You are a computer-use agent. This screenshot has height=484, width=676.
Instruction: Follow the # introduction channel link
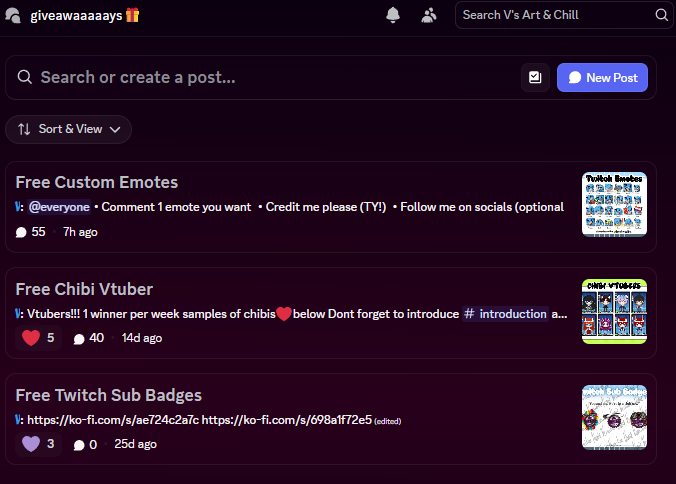click(505, 314)
